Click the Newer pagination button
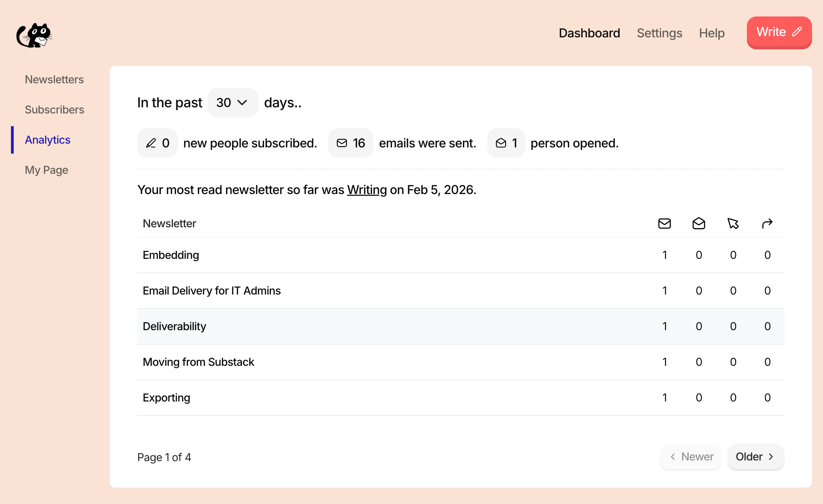The image size is (823, 504). [x=691, y=457]
